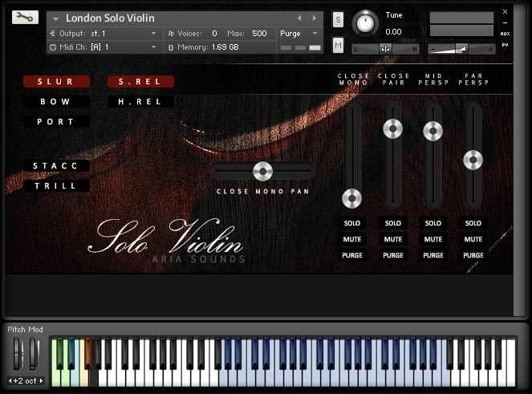The image size is (532, 394).
Task: Open the Purge dropdown menu
Action: [299, 33]
